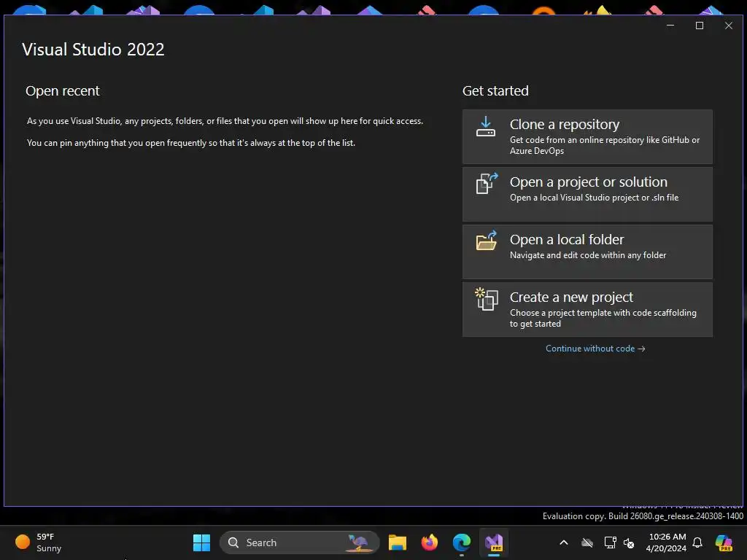This screenshot has width=747, height=560.
Task: Click the Open a local folder icon
Action: pyautogui.click(x=487, y=241)
